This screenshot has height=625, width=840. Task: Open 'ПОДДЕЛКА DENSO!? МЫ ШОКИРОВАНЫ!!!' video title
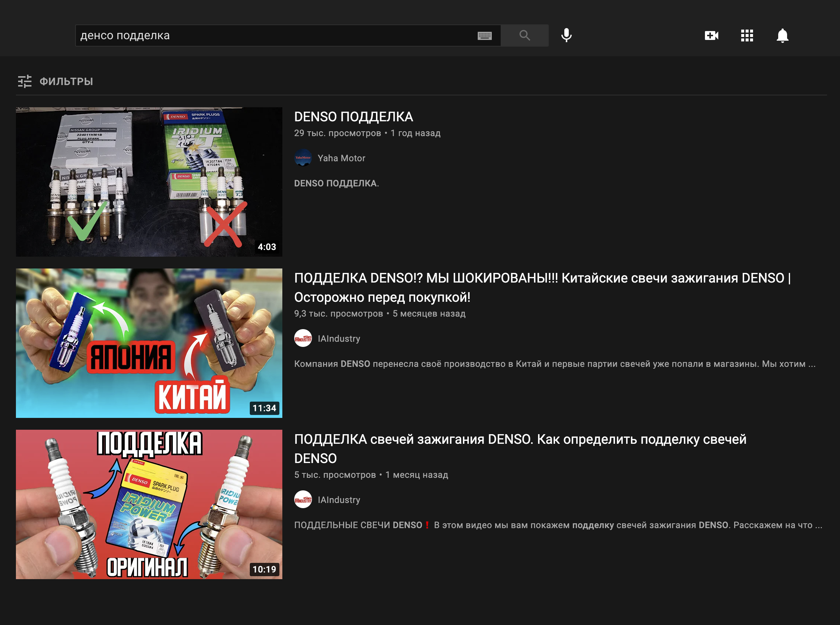tap(542, 287)
